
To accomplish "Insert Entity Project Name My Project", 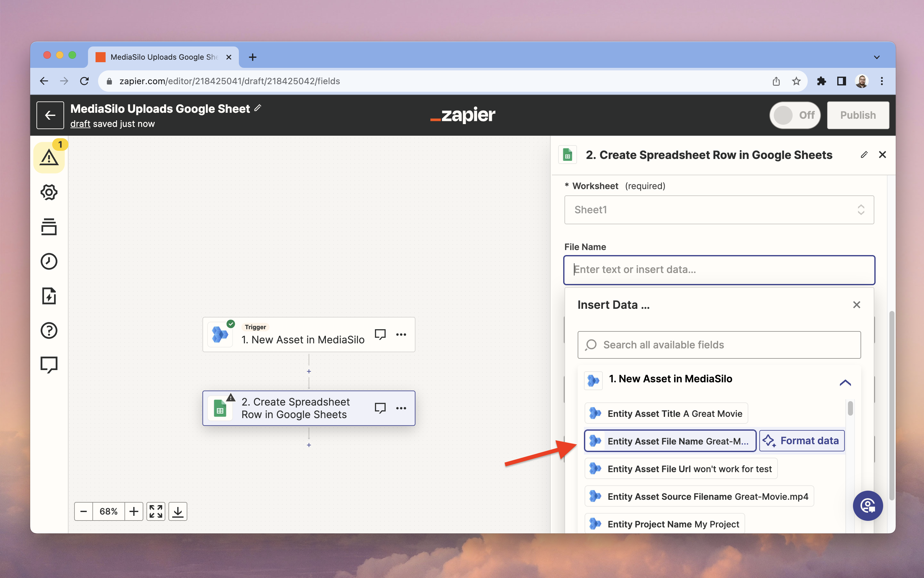I will [x=665, y=524].
